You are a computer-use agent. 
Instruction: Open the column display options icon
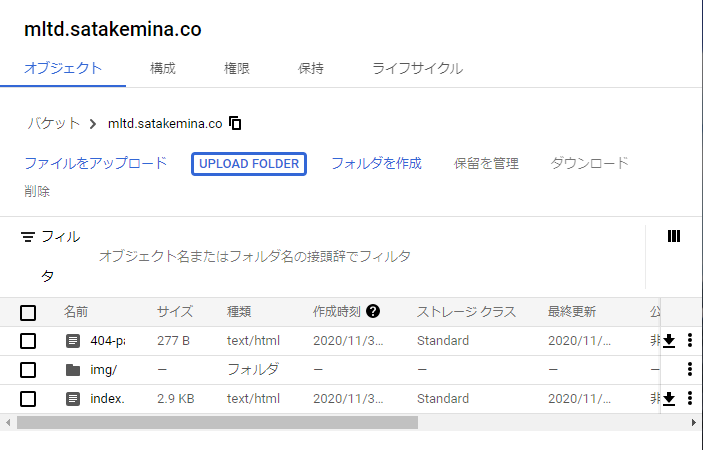point(673,236)
